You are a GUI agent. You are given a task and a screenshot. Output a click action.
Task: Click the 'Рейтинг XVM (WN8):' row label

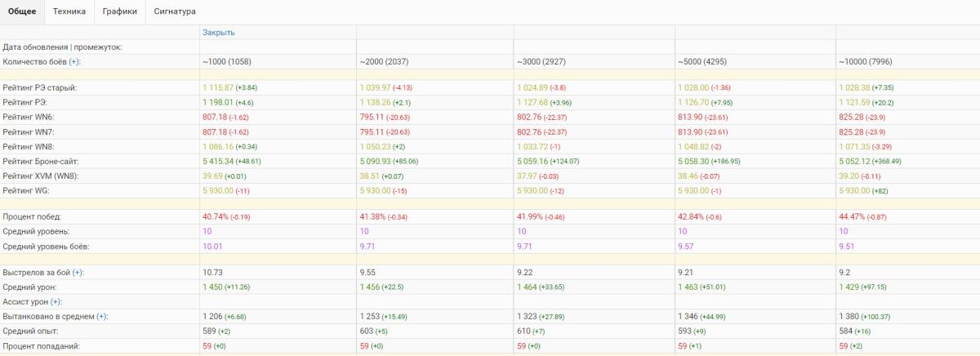42,176
